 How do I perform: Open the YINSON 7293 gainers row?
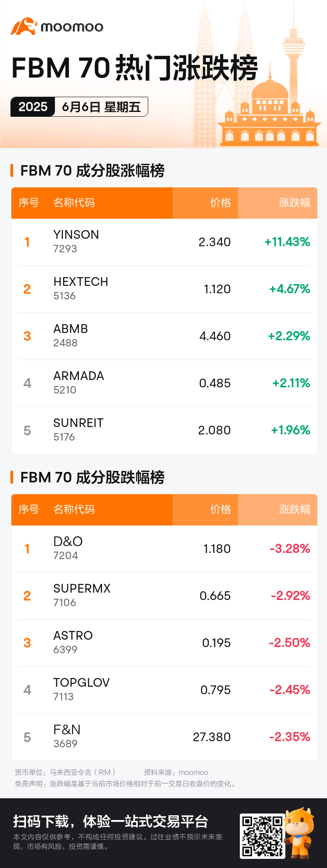click(x=164, y=242)
